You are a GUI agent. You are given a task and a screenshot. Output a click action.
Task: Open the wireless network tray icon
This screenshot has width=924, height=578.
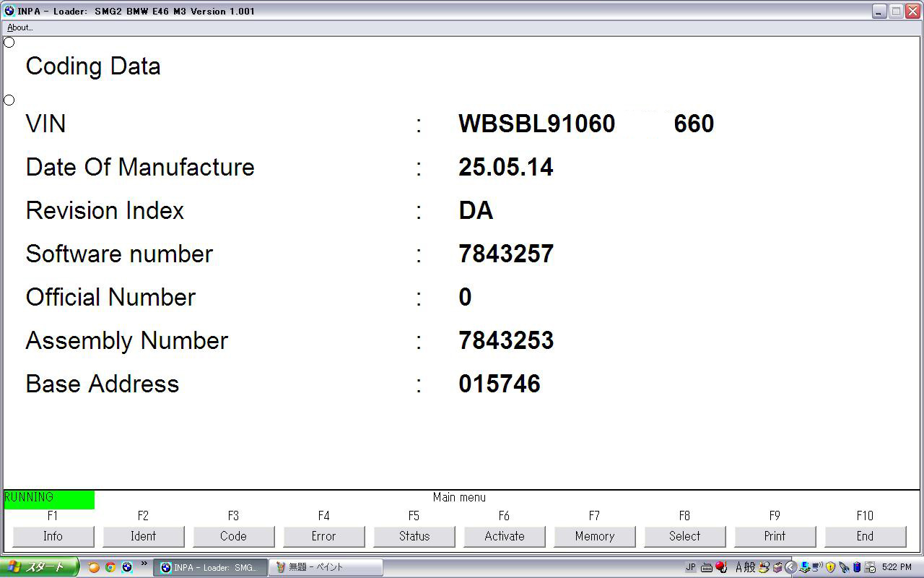pos(817,567)
